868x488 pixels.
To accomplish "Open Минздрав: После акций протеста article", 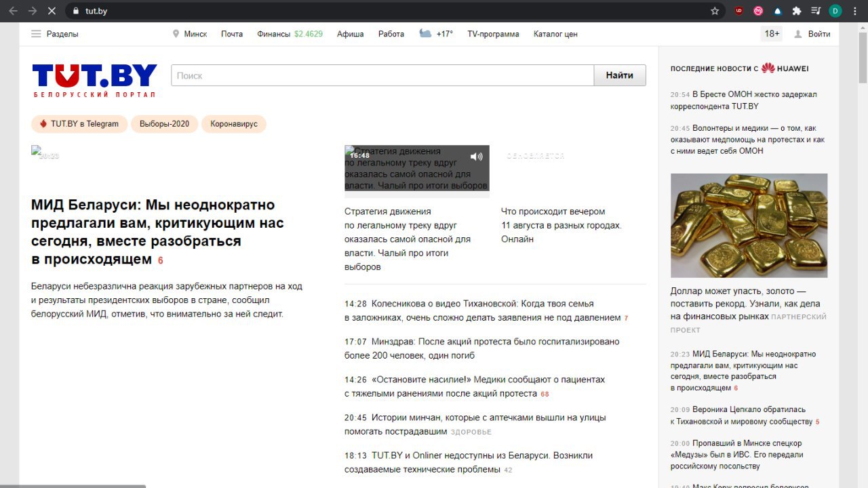I will 482,348.
